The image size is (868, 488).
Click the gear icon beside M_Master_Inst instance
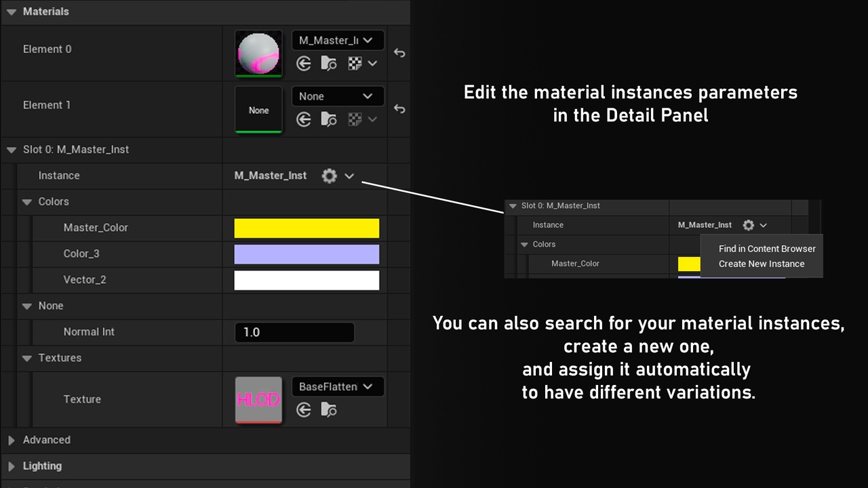(330, 176)
